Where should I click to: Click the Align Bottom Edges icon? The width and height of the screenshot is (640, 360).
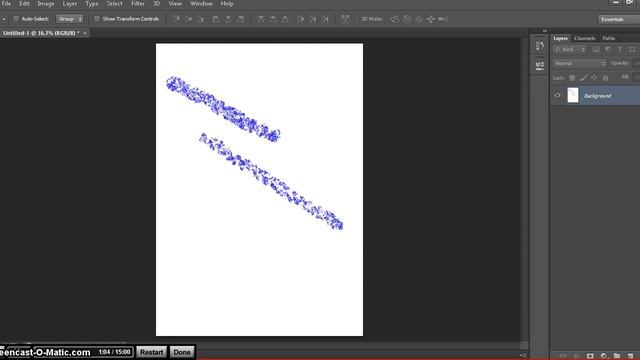coord(200,19)
